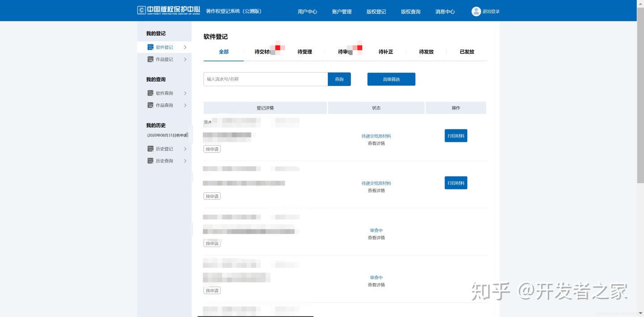Image resolution: width=644 pixels, height=317 pixels.
Task: Click the 历史查询 sidebar icon
Action: (x=150, y=161)
